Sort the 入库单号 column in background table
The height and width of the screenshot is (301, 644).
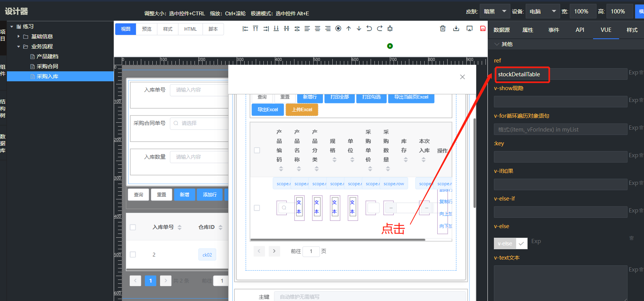180,227
